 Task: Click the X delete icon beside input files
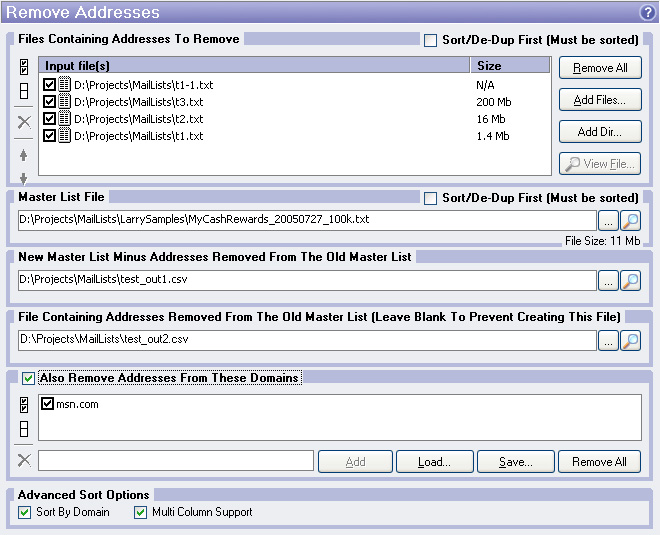click(x=25, y=122)
